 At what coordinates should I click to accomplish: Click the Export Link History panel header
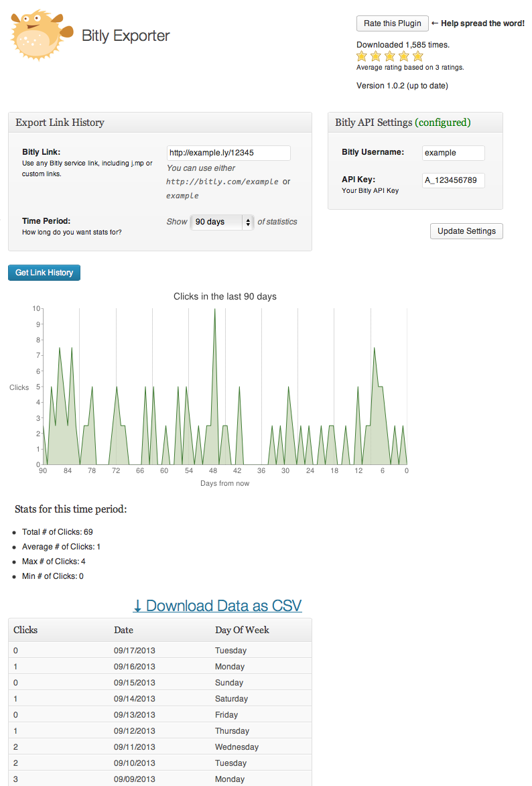point(160,123)
